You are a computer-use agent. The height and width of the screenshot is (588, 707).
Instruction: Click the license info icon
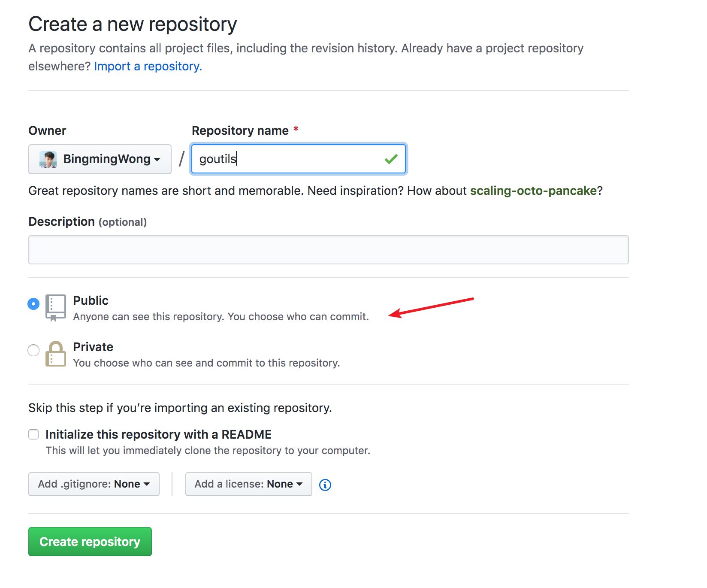[x=325, y=485]
